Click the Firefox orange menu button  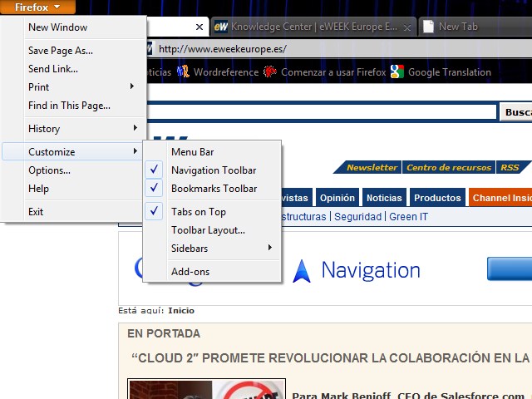tap(37, 7)
